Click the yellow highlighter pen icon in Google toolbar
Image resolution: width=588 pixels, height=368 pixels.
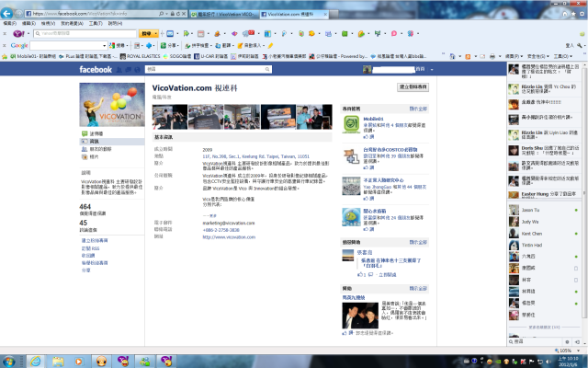(270, 45)
